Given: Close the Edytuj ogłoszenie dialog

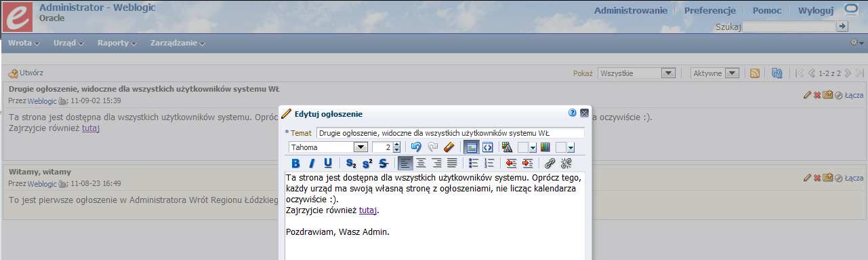Looking at the screenshot, I should (x=584, y=113).
